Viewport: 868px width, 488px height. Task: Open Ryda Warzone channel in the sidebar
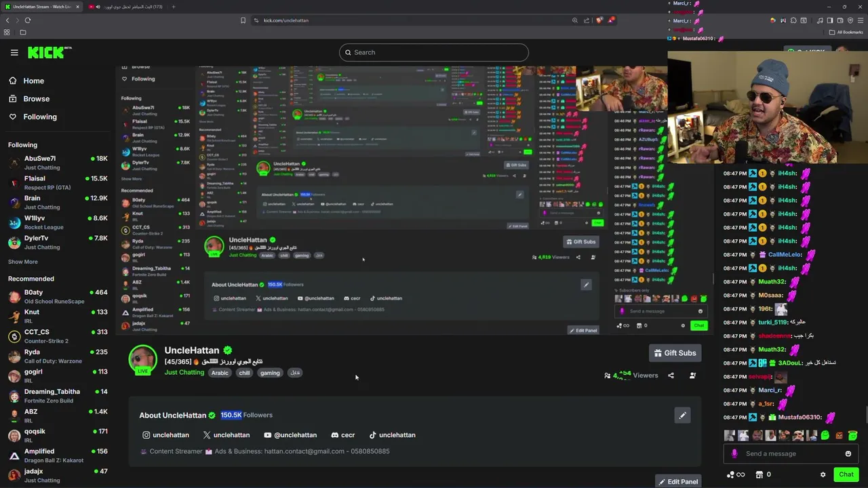pos(58,357)
